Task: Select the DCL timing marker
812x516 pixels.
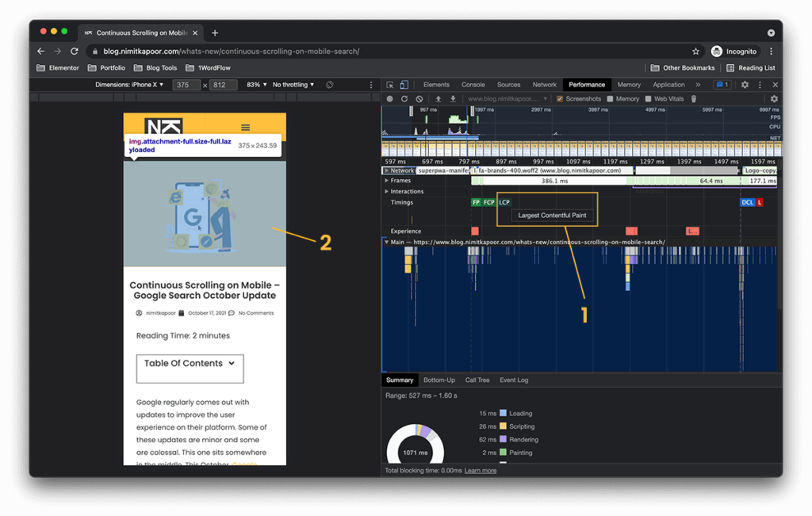Action: click(747, 202)
